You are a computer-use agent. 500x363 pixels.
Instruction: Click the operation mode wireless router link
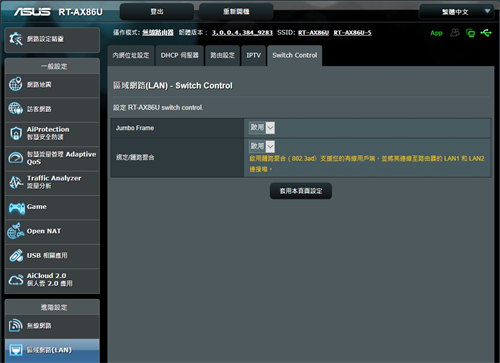point(158,33)
